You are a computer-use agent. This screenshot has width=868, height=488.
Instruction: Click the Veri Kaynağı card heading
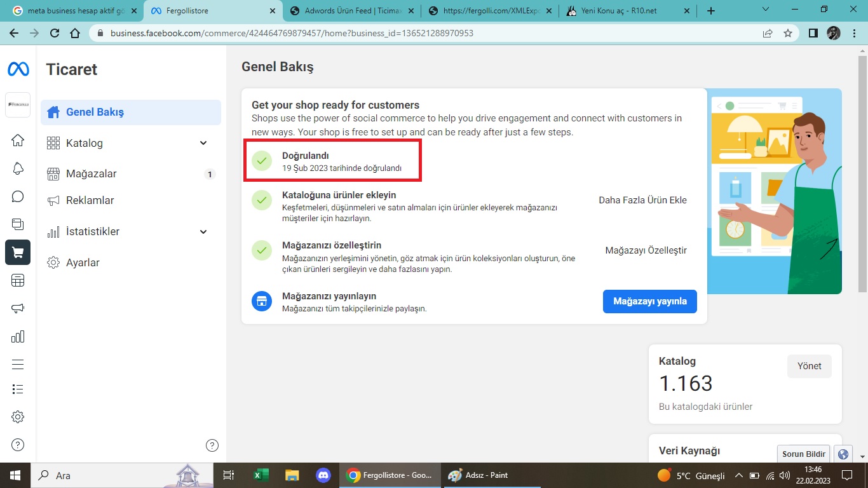pos(689,451)
